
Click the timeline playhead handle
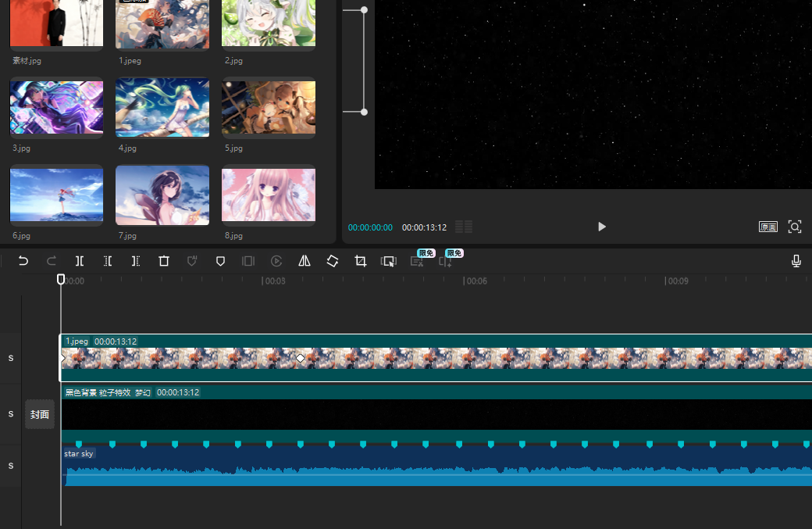61,279
